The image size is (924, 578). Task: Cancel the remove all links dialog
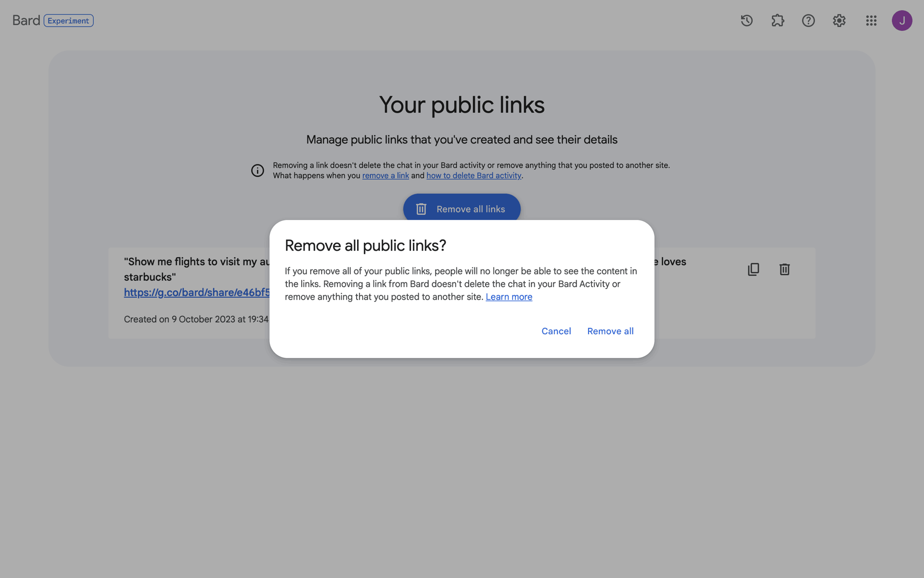(556, 331)
